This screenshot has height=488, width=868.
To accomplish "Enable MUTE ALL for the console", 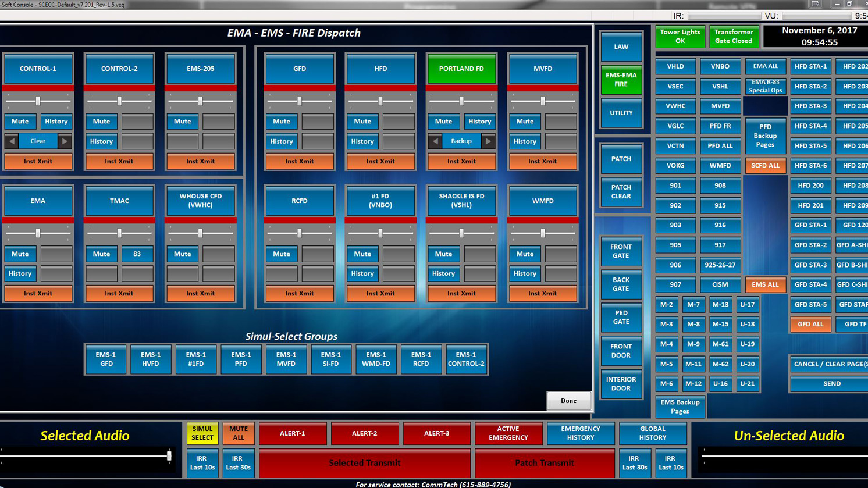I will point(238,433).
